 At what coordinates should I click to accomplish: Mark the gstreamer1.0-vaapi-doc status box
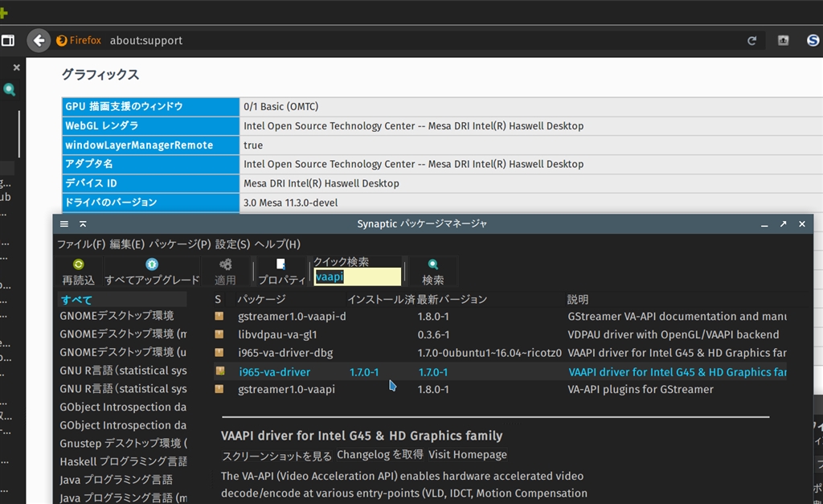click(219, 316)
